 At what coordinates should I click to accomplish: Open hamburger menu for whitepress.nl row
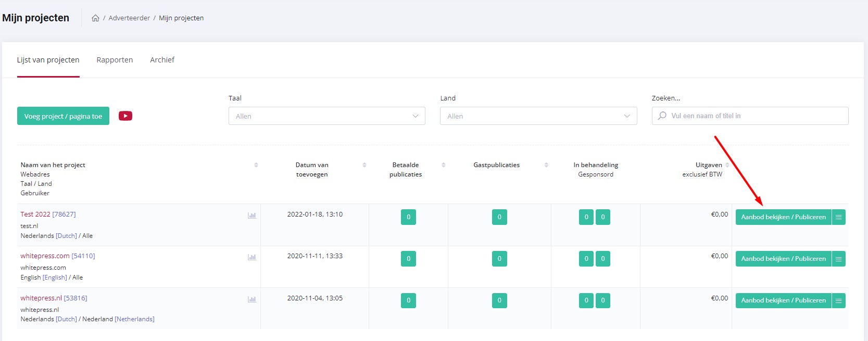coord(838,300)
